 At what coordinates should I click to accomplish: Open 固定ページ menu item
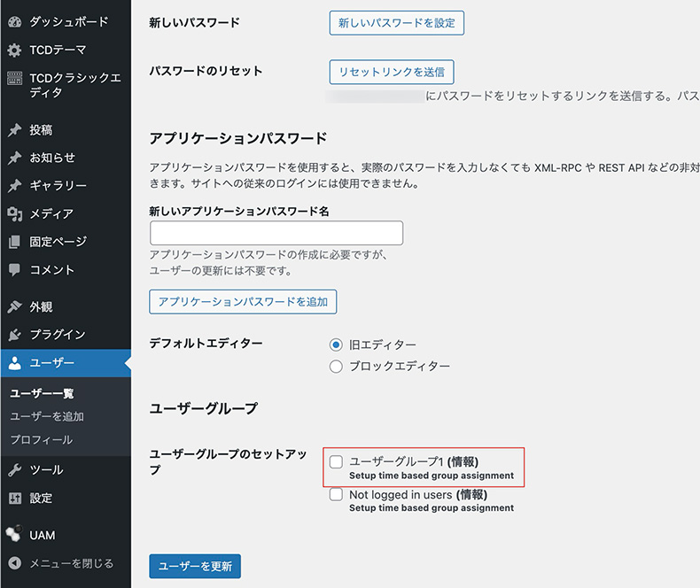(66, 242)
